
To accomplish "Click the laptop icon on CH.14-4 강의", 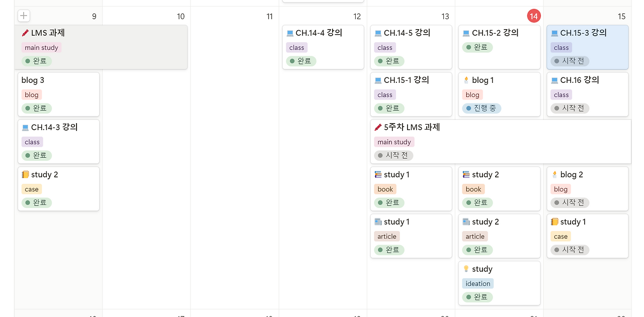I will (x=290, y=33).
